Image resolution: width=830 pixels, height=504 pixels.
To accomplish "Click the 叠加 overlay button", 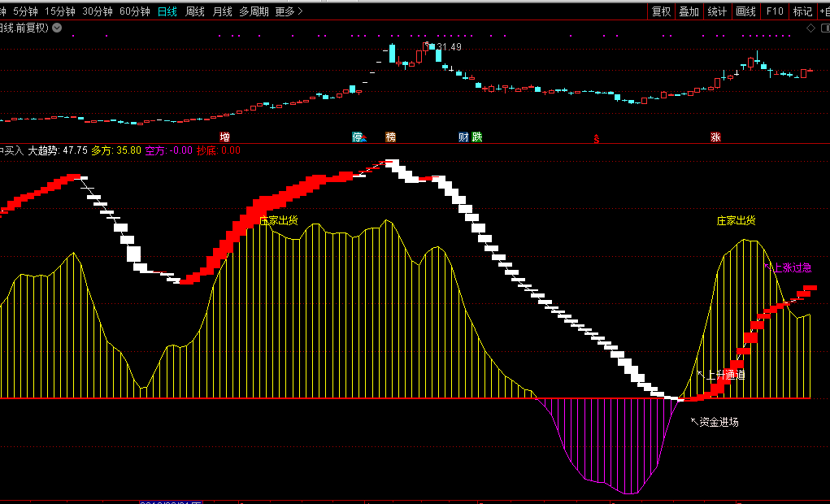I will pos(689,11).
